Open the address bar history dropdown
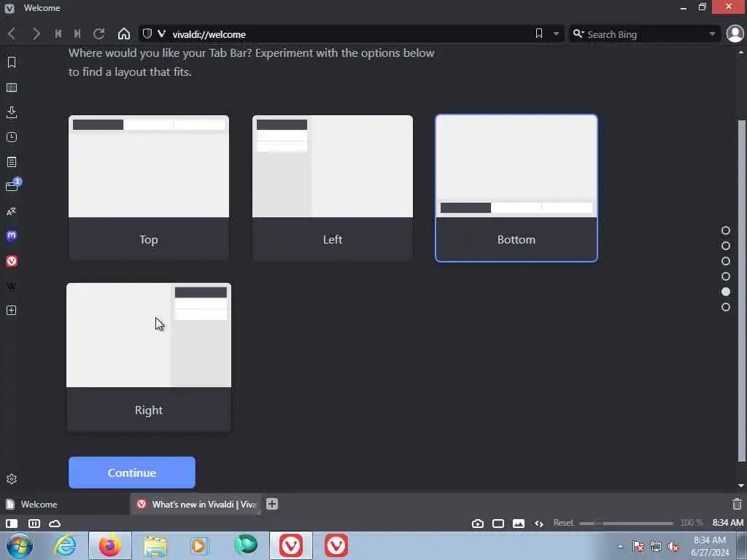 (556, 34)
